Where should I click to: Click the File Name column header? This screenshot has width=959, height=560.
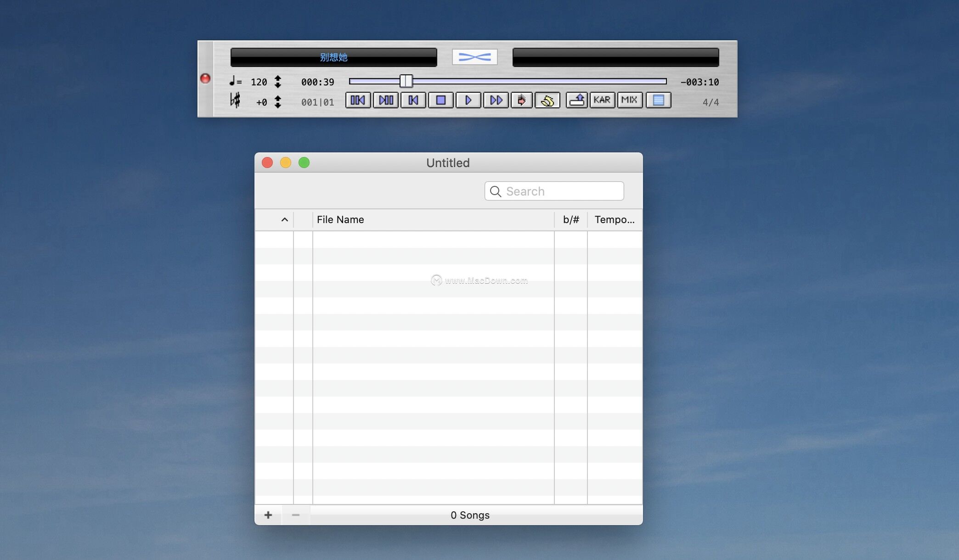340,219
